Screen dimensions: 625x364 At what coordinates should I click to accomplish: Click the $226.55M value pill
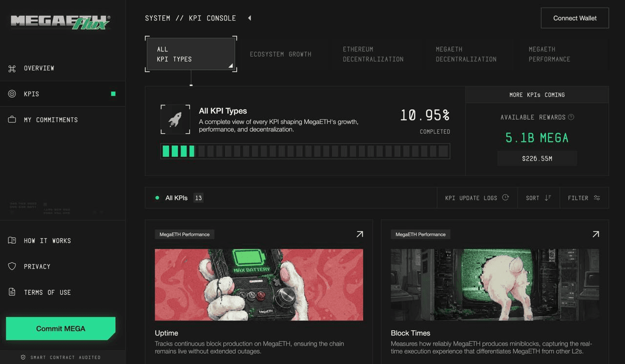click(537, 159)
